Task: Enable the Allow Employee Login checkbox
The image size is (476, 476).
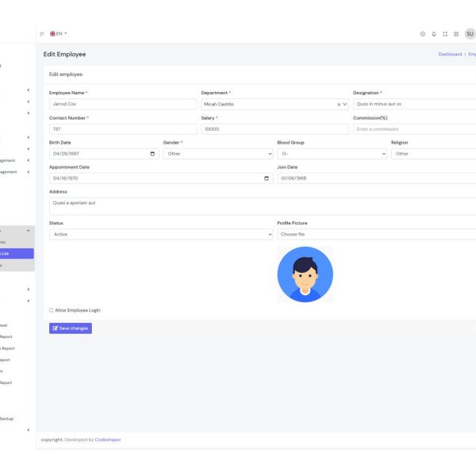Action: click(x=52, y=310)
